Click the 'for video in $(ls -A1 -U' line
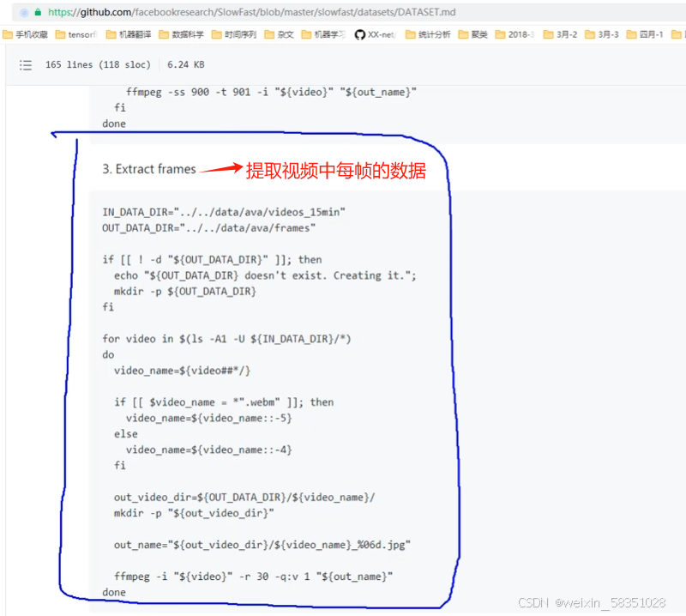Image resolution: width=686 pixels, height=616 pixels. [x=226, y=339]
